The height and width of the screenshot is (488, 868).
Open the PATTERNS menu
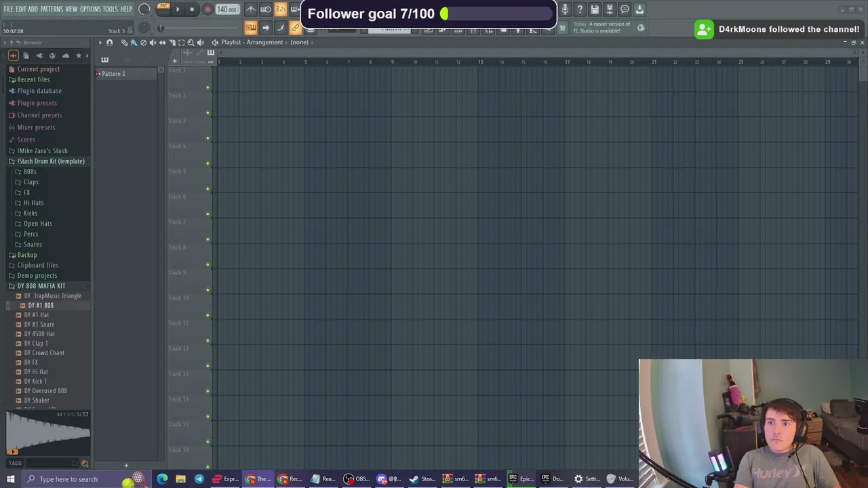coord(52,9)
